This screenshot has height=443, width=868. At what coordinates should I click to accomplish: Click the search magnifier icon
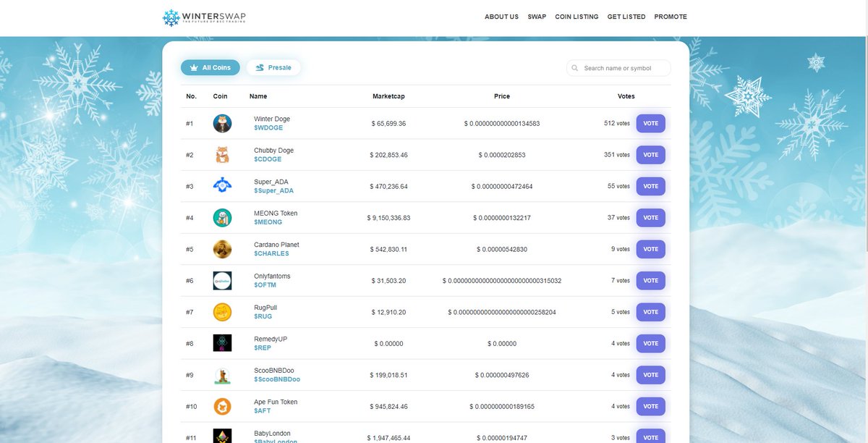pyautogui.click(x=574, y=67)
